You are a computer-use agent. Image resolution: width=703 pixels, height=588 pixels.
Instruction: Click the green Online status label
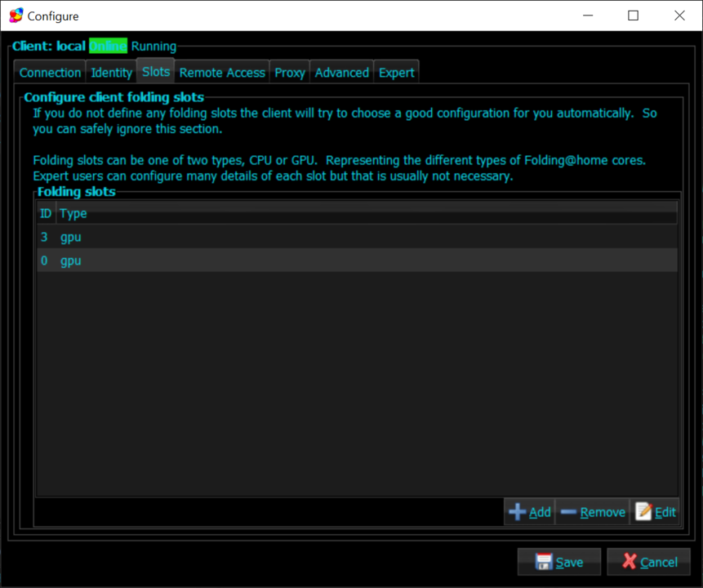108,47
